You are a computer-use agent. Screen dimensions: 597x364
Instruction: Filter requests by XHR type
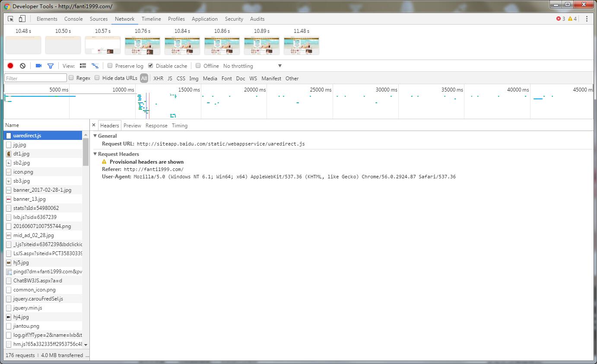pyautogui.click(x=158, y=78)
